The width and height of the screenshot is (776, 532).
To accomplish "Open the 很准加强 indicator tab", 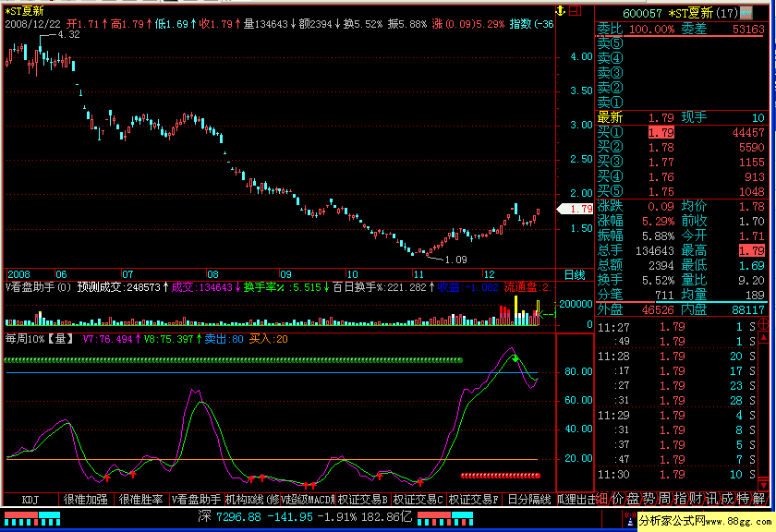I will point(86,500).
